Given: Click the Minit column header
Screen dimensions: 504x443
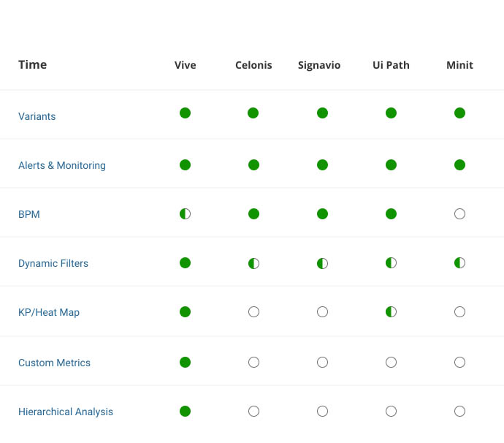Looking at the screenshot, I should (x=459, y=65).
